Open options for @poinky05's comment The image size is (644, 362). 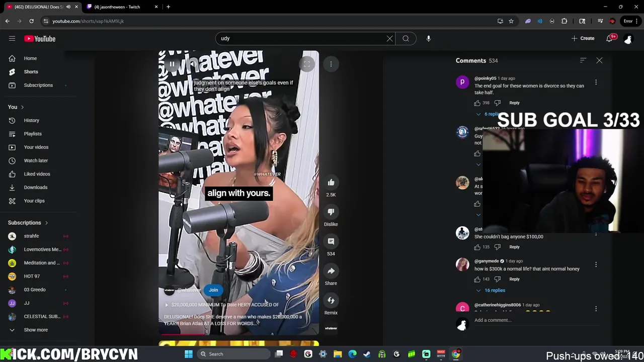point(596,82)
